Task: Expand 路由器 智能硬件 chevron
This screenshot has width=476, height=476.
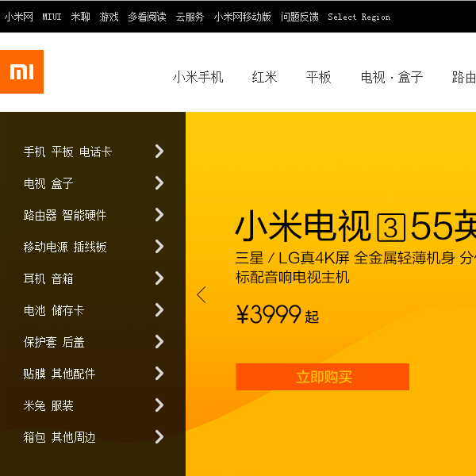Action: (159, 215)
